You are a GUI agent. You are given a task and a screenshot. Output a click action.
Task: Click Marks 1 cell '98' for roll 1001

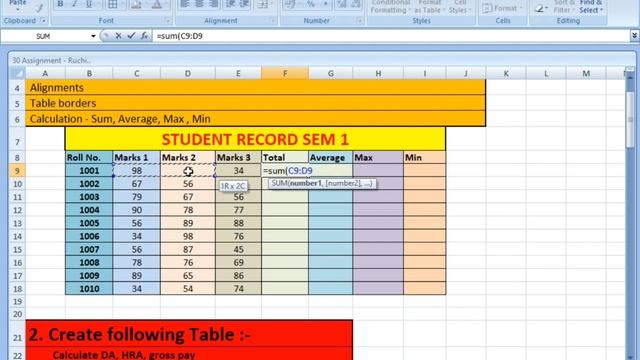click(136, 171)
